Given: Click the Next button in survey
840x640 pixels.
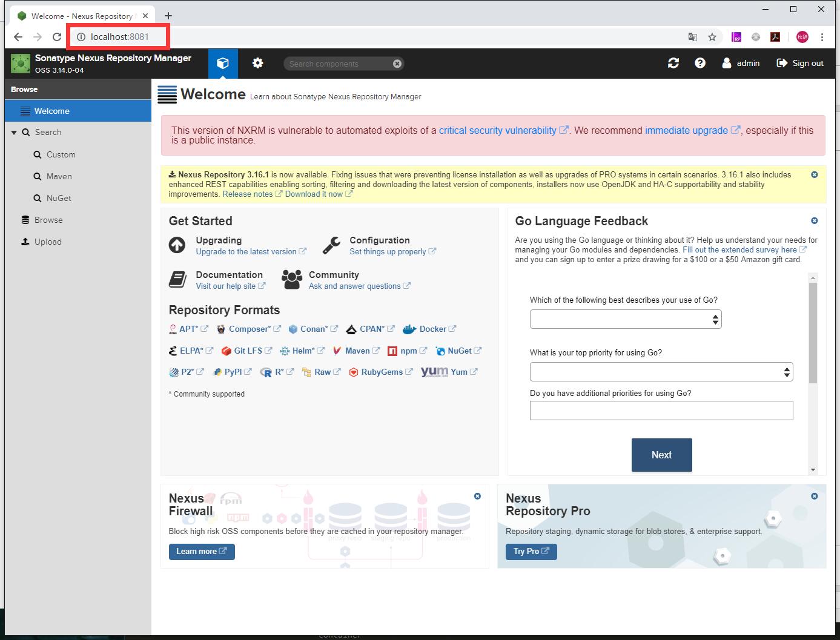Looking at the screenshot, I should (661, 455).
